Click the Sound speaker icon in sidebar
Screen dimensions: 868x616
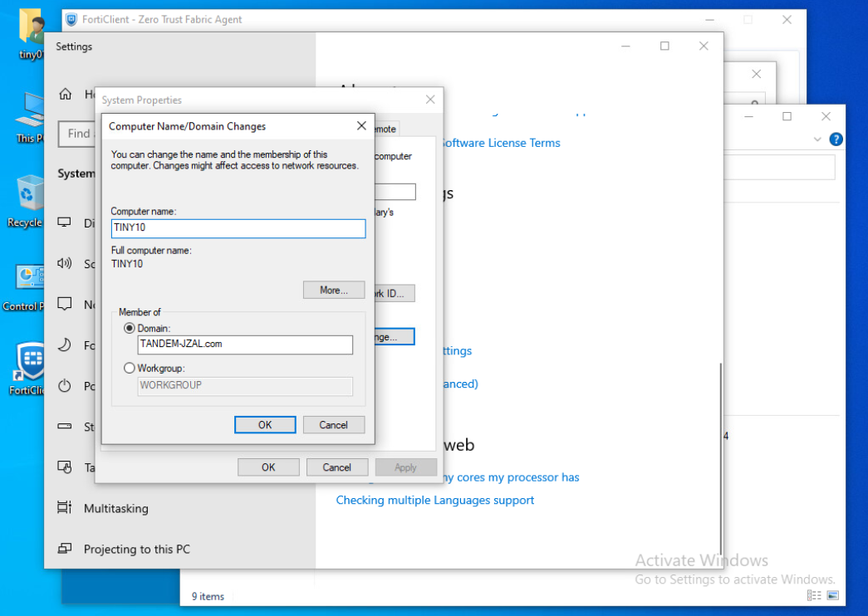pyautogui.click(x=65, y=264)
